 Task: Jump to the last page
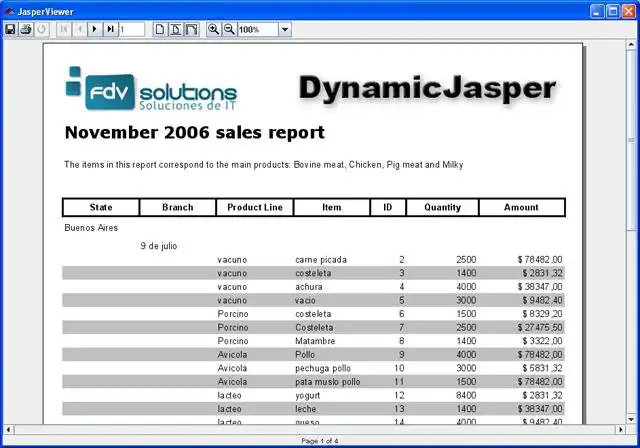click(111, 29)
